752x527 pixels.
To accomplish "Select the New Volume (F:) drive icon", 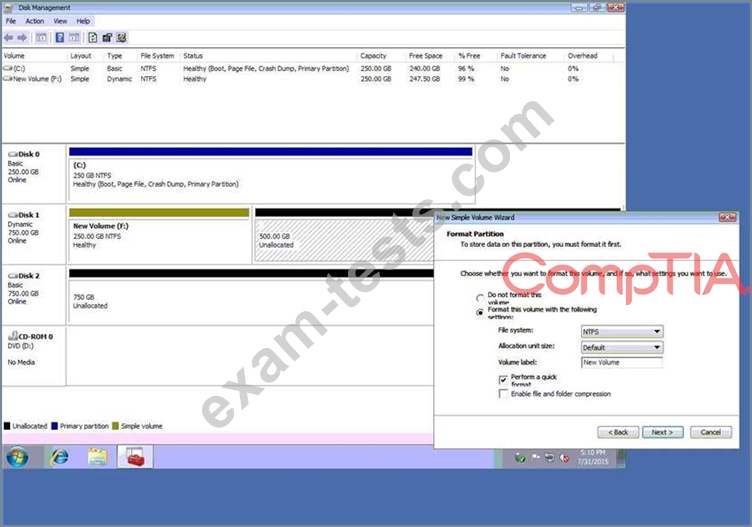I will [x=8, y=79].
